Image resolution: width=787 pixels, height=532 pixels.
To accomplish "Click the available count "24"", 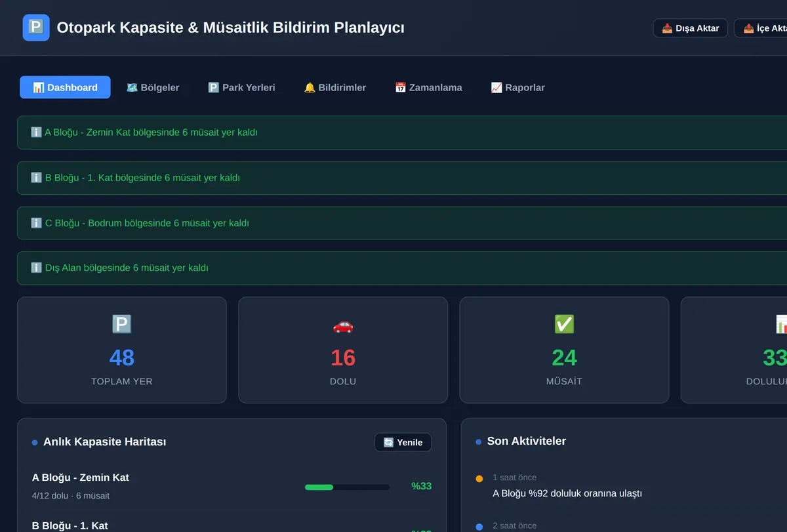I will pyautogui.click(x=564, y=358).
